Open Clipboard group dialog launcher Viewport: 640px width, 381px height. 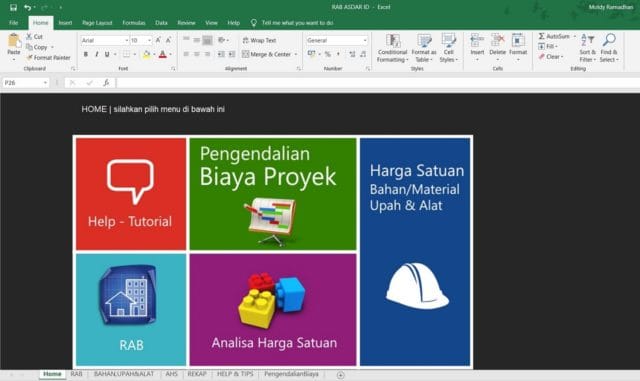point(73,69)
